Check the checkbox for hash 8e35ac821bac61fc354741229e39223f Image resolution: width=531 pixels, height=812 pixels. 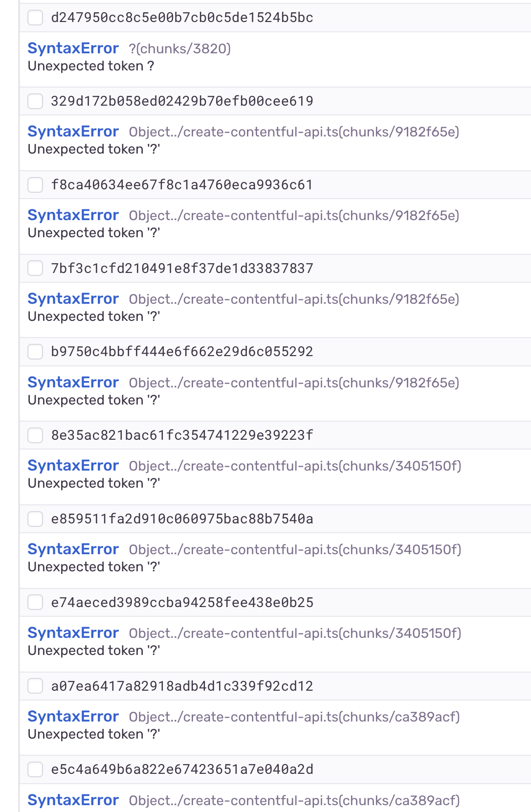click(35, 435)
